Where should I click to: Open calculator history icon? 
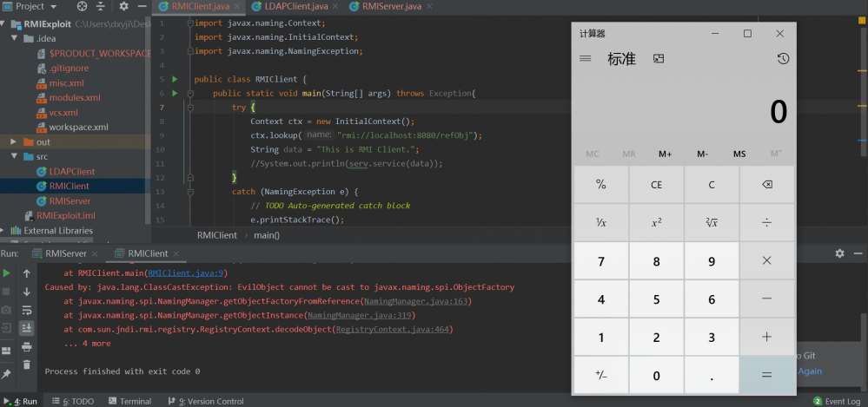pyautogui.click(x=783, y=59)
